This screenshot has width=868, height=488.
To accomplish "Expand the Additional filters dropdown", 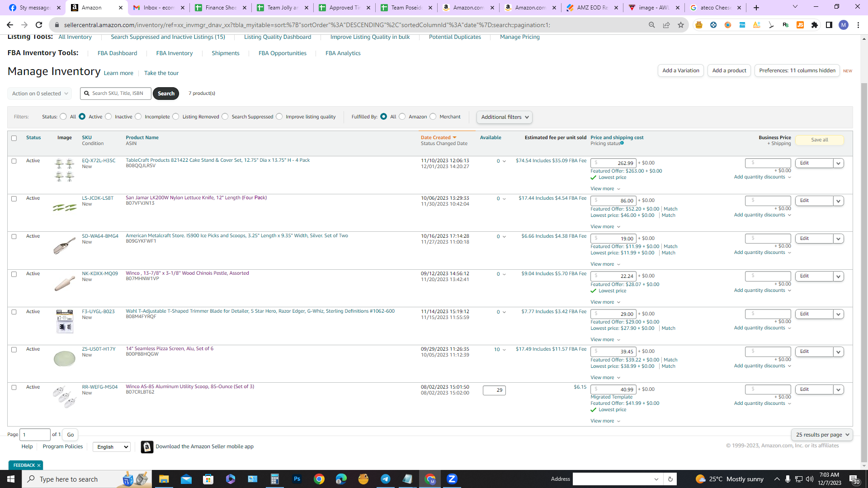I will 505,117.
